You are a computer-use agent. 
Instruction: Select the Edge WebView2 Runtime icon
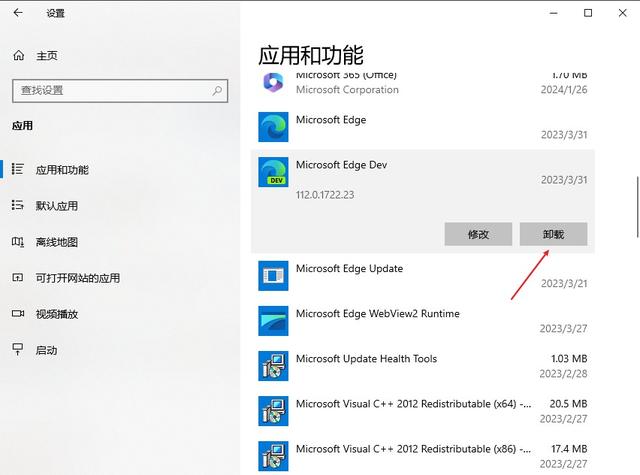[x=273, y=321]
